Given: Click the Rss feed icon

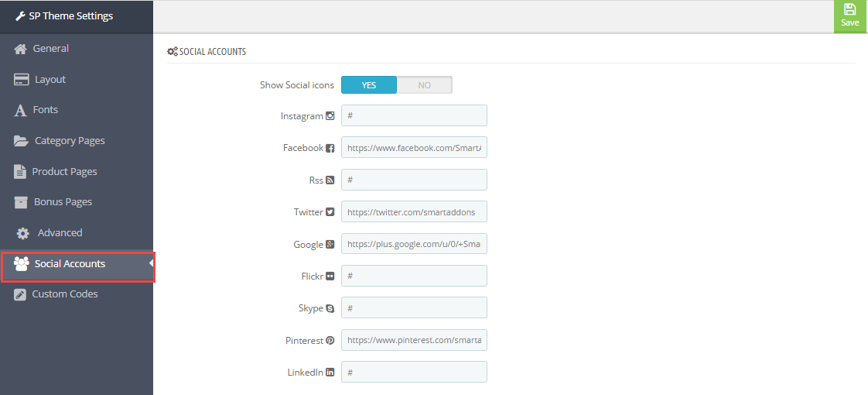Looking at the screenshot, I should coord(330,180).
